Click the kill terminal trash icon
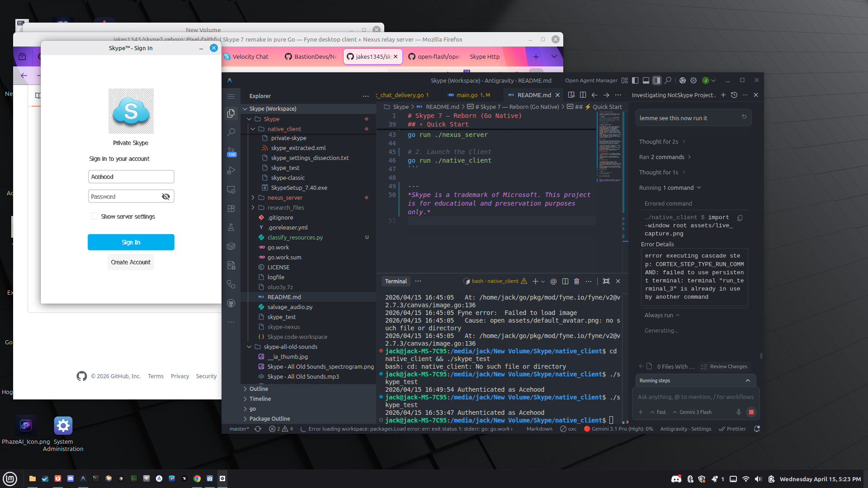Viewport: 868px width, 488px height. point(576,281)
